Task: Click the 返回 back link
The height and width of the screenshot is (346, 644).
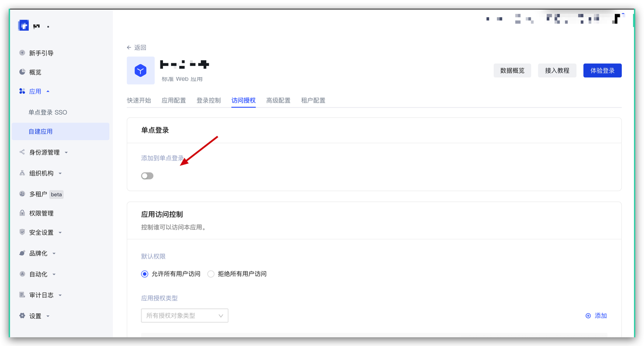Action: [136, 47]
